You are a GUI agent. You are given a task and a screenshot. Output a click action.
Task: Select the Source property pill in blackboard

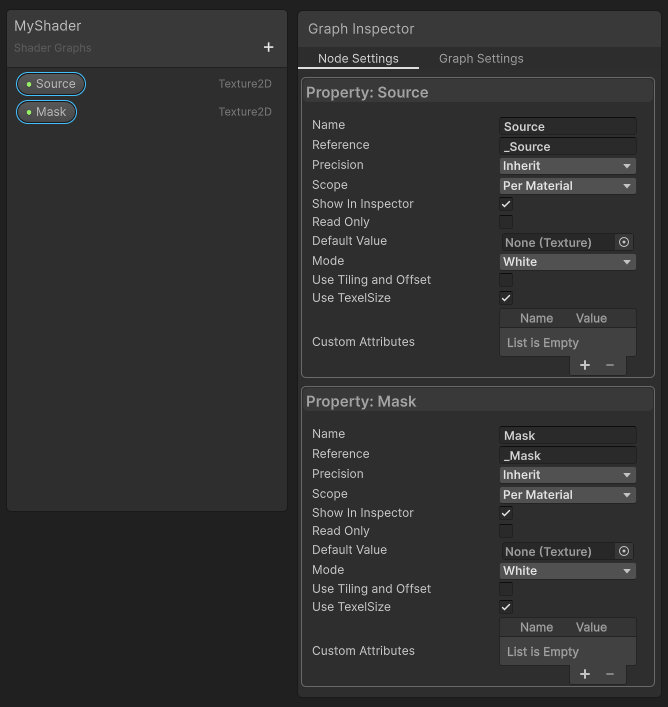[51, 84]
